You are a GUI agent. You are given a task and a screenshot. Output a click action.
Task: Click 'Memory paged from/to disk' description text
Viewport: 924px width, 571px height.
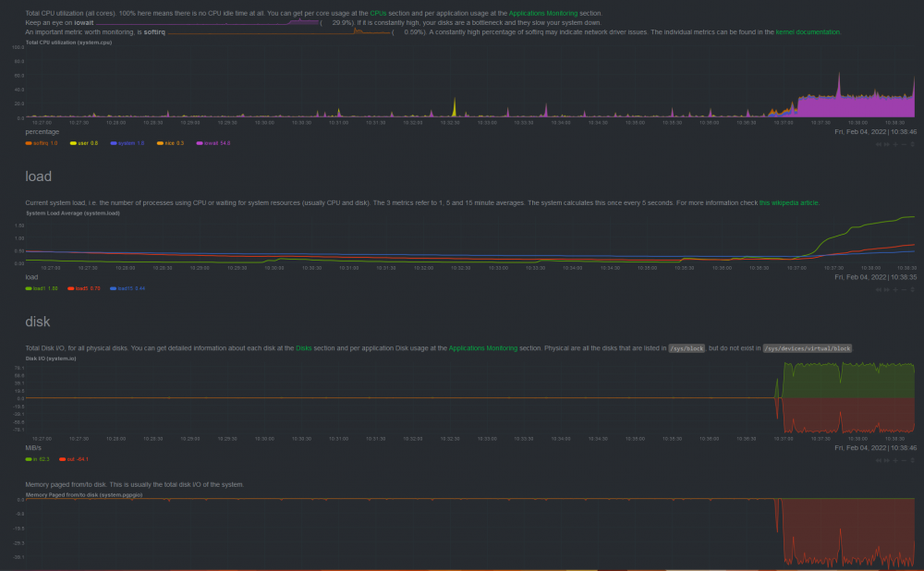134,484
